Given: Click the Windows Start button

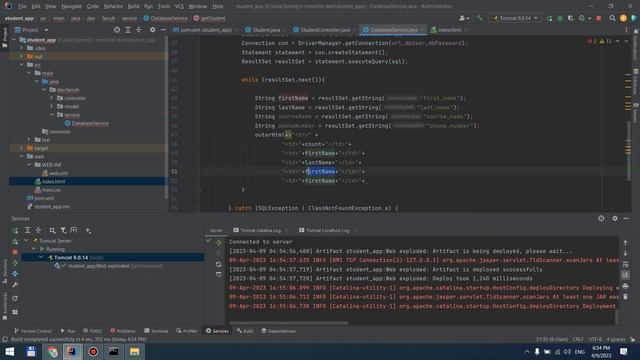Looking at the screenshot, I should [10, 351].
